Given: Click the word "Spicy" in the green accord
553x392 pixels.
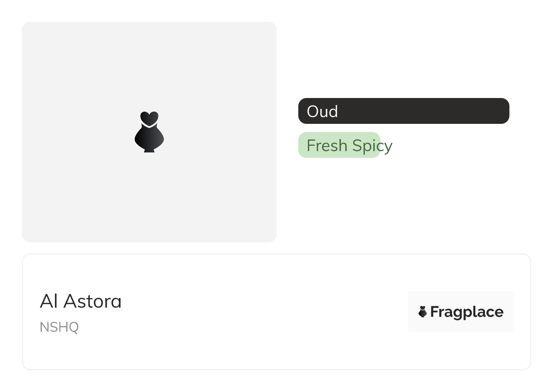Looking at the screenshot, I should coord(372,146).
